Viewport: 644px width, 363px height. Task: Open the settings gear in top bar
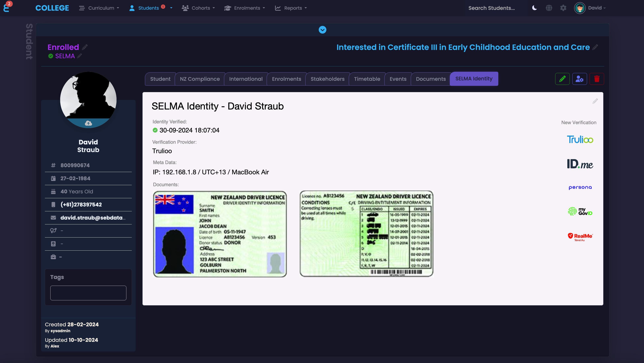click(563, 8)
